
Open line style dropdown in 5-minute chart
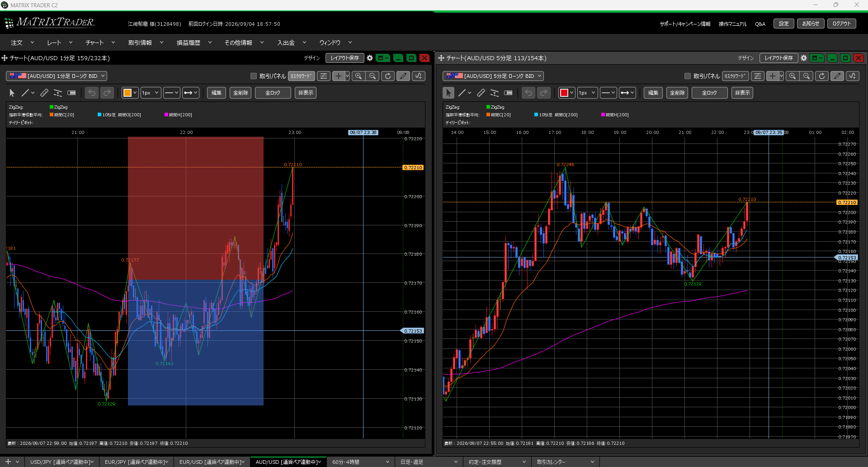pyautogui.click(x=609, y=93)
